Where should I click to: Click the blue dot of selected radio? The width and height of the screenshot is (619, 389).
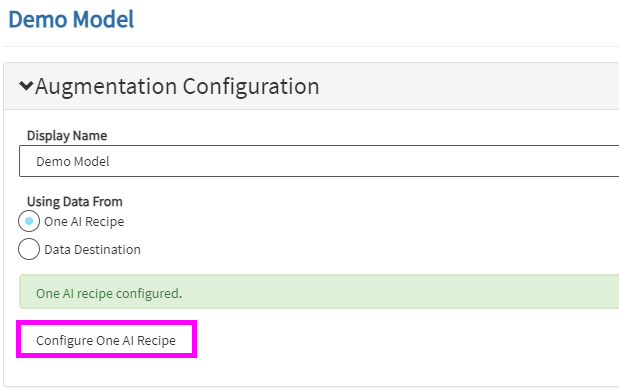click(x=29, y=221)
